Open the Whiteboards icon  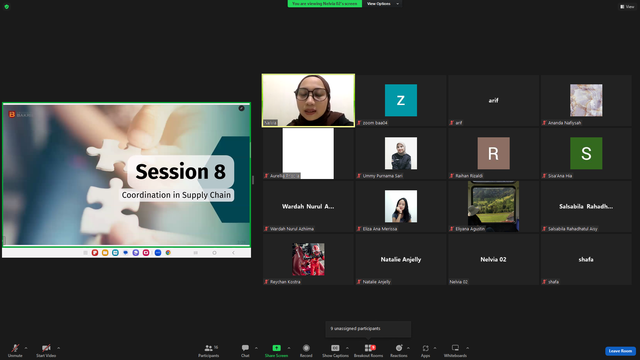tap(455, 348)
